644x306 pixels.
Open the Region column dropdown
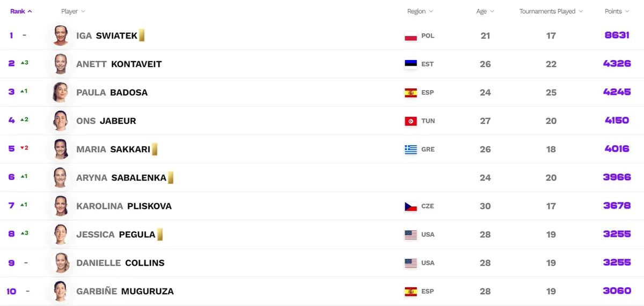420,11
